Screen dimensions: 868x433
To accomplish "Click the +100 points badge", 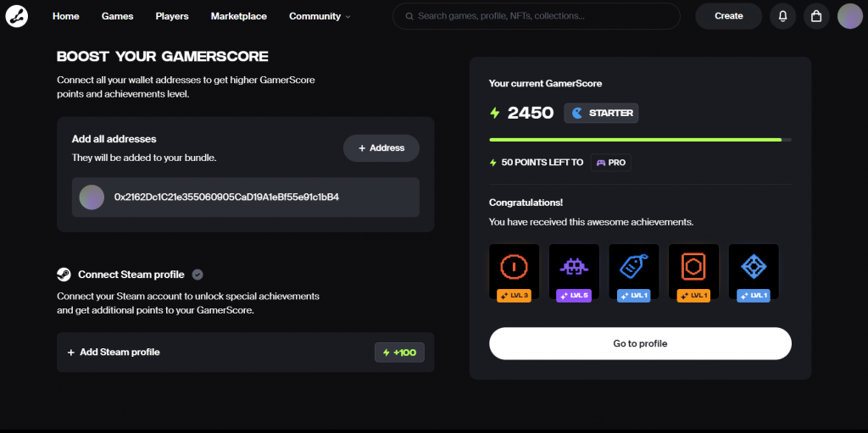I will (x=400, y=353).
